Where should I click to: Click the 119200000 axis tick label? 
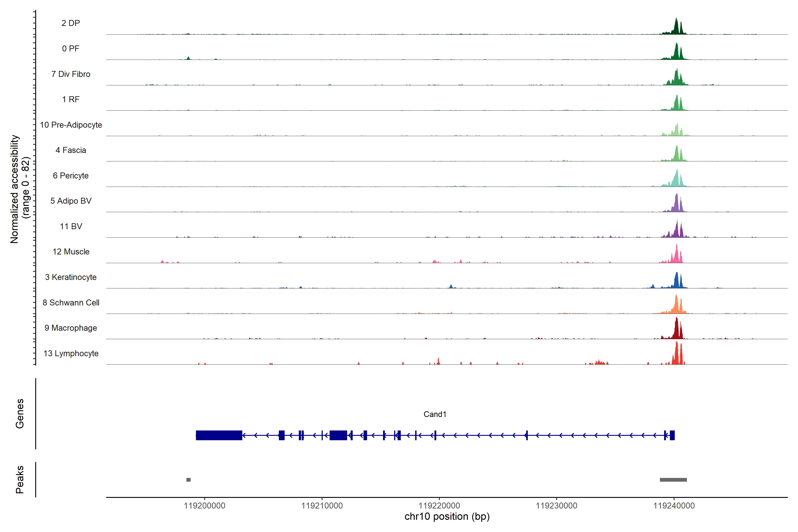tap(205, 506)
